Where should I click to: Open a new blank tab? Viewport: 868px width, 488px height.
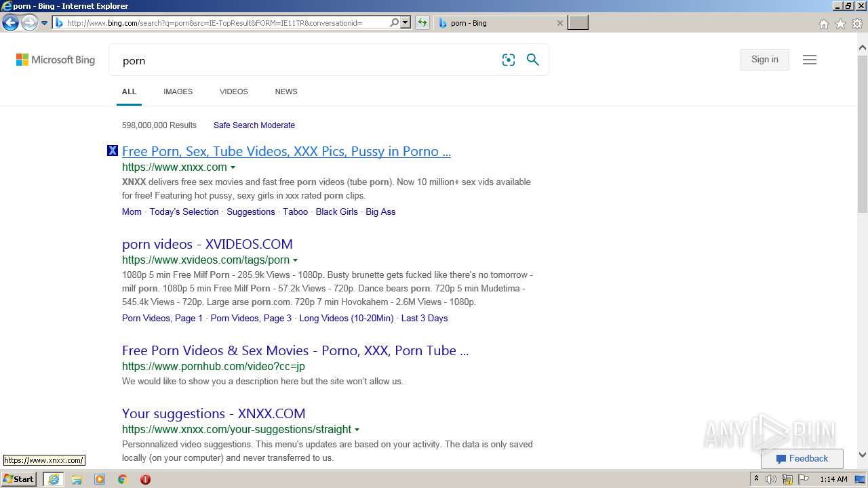coord(578,23)
